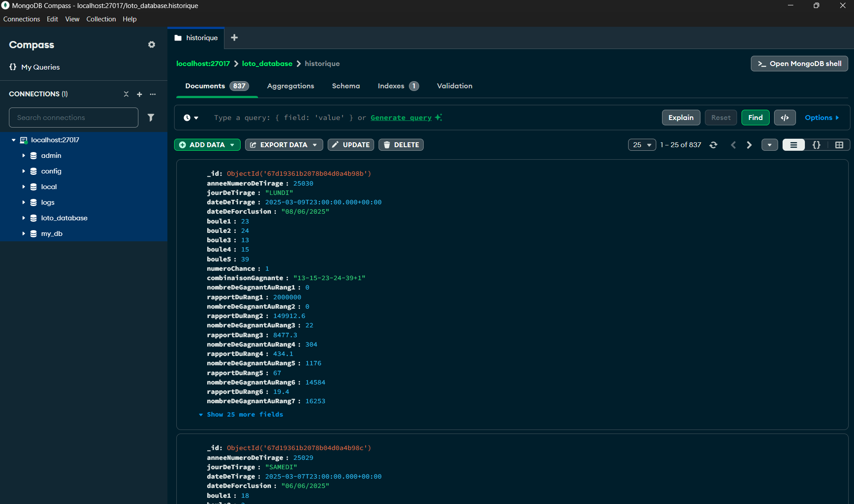Click the filter connections funnel icon
854x504 pixels.
point(151,117)
